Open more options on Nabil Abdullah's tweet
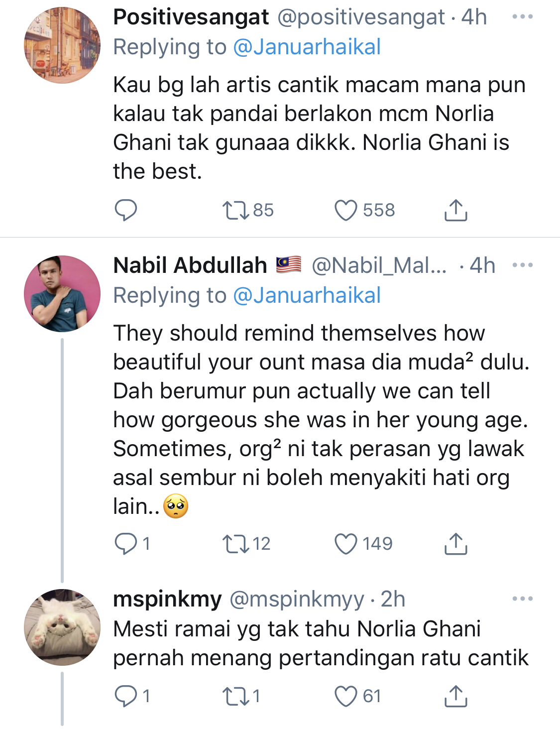The image size is (560, 730). pyautogui.click(x=522, y=265)
